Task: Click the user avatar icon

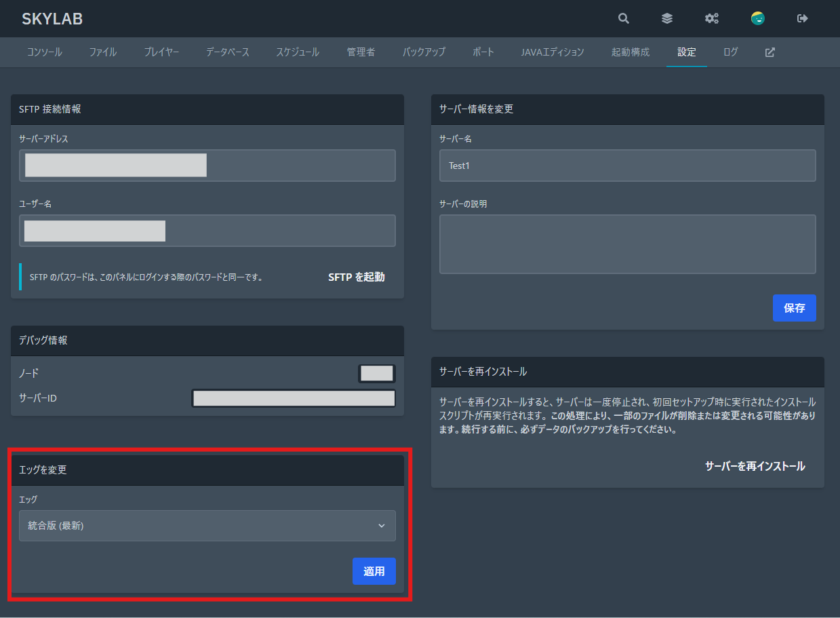Action: 758,19
